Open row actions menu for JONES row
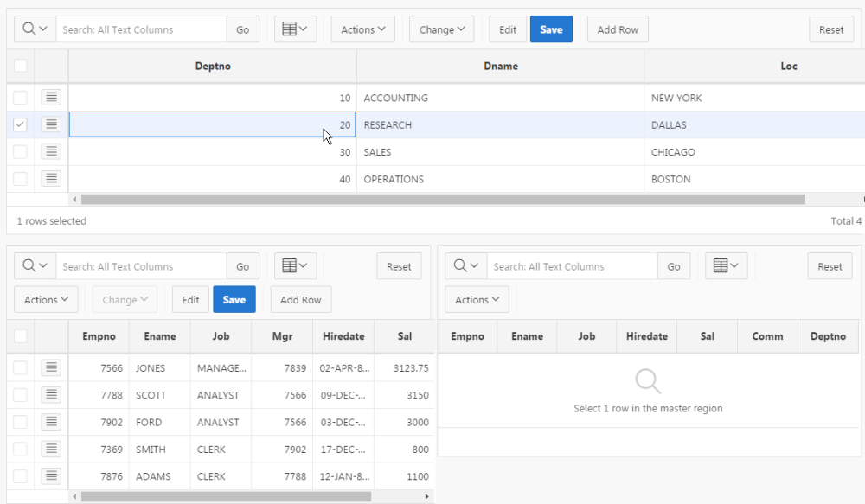The image size is (865, 504). [51, 367]
